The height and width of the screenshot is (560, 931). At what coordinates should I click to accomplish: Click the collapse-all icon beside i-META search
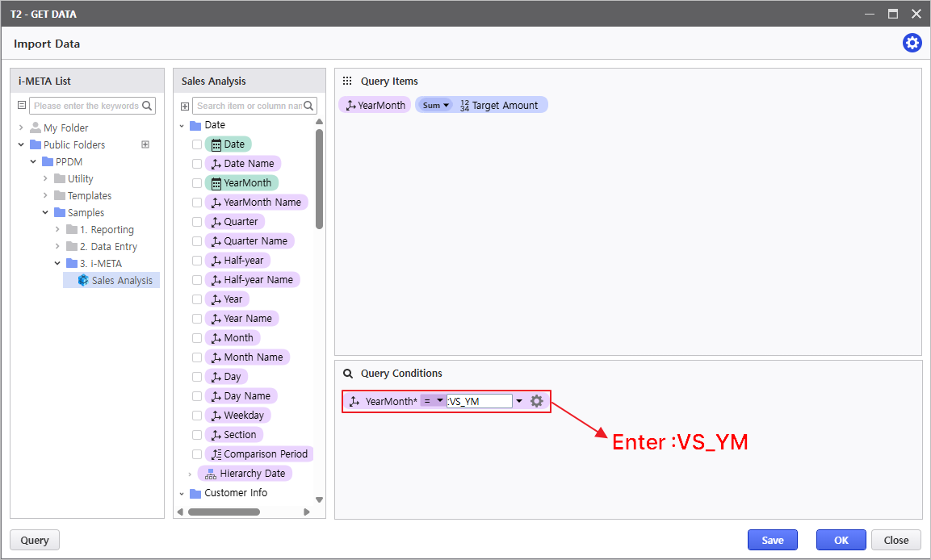[x=22, y=106]
